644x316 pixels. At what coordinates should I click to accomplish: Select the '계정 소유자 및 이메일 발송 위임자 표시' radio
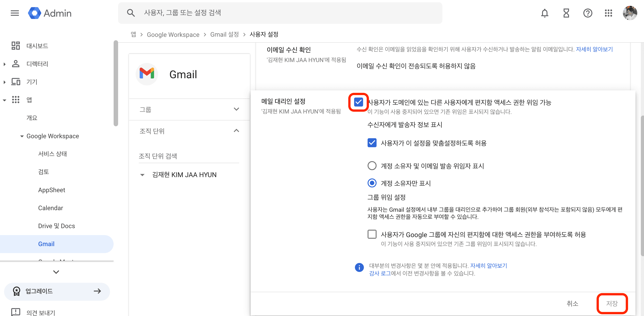click(x=372, y=165)
